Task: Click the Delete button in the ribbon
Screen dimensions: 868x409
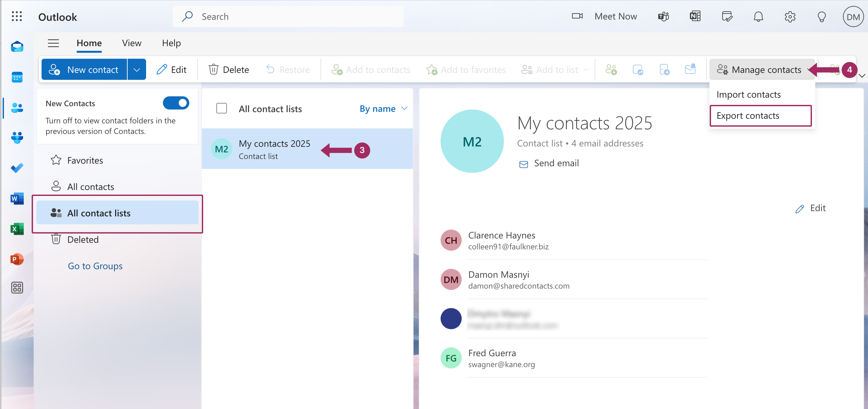Action: (229, 69)
